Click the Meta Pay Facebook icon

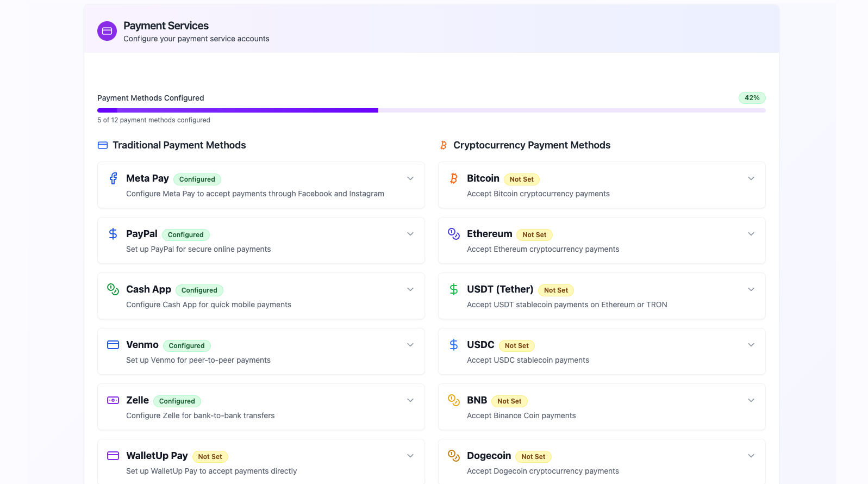click(x=113, y=178)
